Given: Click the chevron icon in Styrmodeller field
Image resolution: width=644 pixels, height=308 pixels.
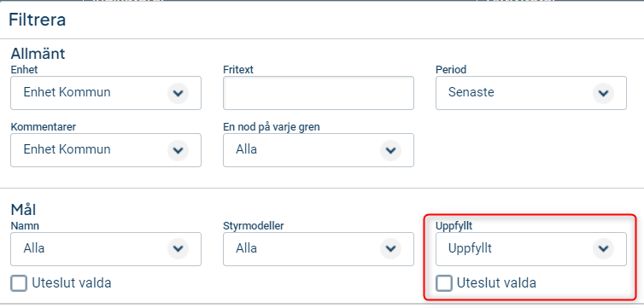Looking at the screenshot, I should pyautogui.click(x=390, y=249).
